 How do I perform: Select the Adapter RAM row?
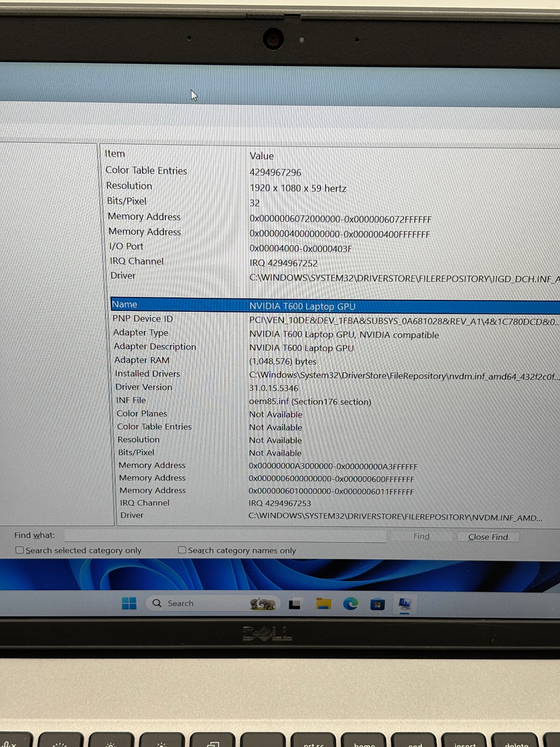click(142, 360)
